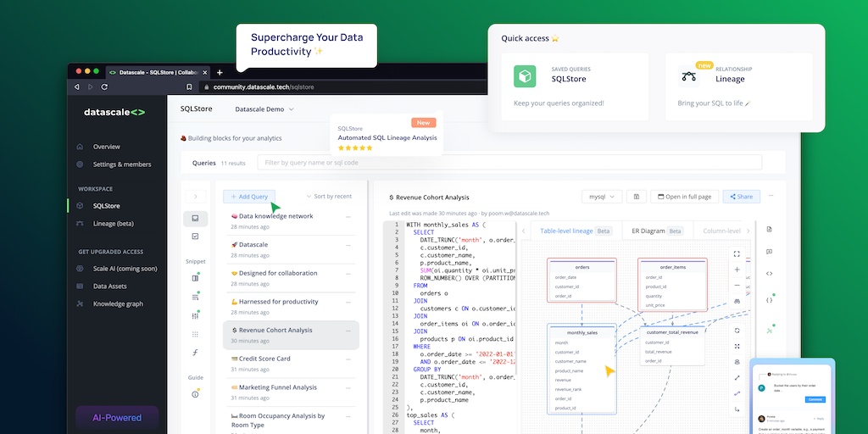Open the Sort by recent dropdown
The height and width of the screenshot is (434, 868).
point(329,197)
